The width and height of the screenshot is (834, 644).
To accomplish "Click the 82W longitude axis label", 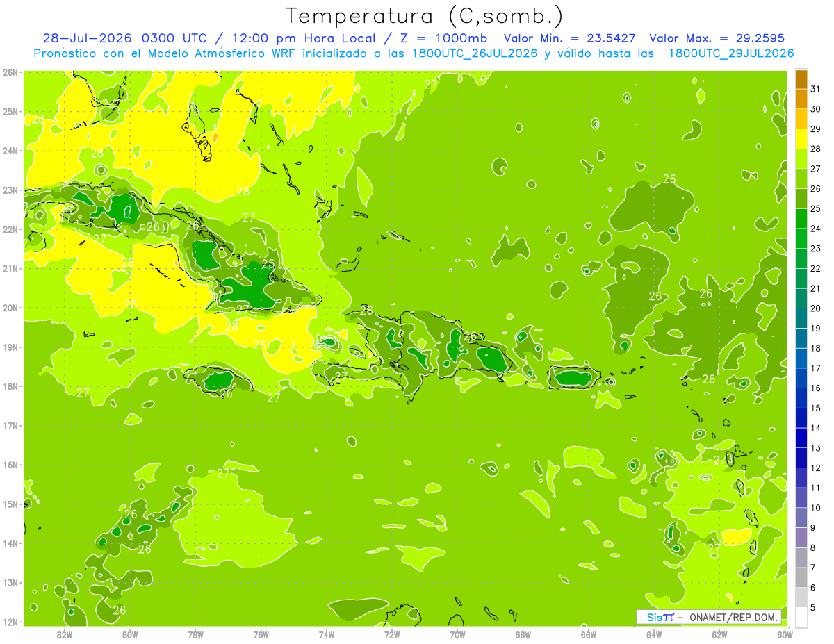I will click(x=64, y=634).
